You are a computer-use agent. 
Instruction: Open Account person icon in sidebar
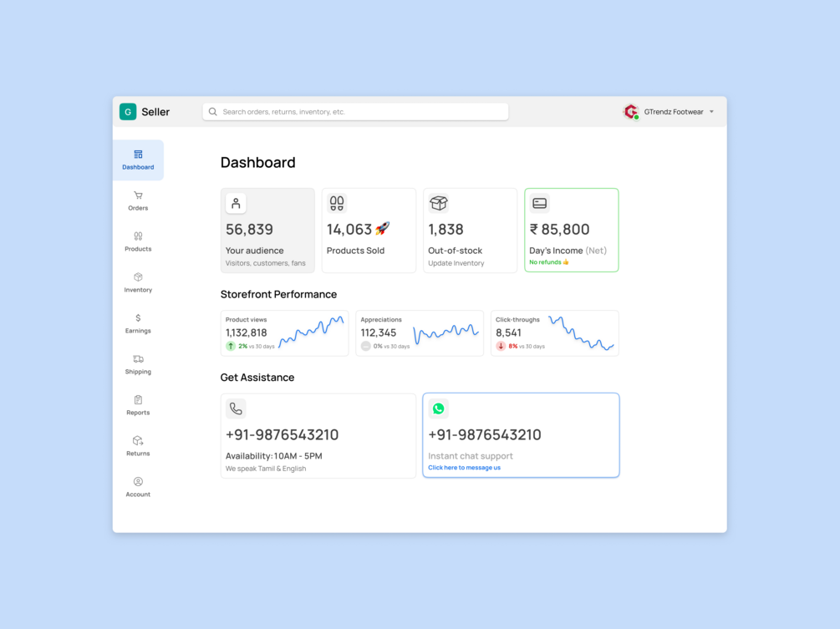coord(138,482)
